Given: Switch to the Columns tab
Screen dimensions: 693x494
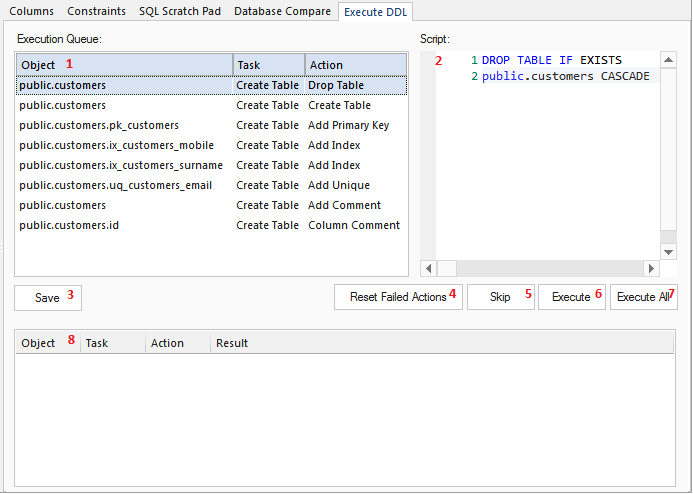Looking at the screenshot, I should tap(32, 11).
